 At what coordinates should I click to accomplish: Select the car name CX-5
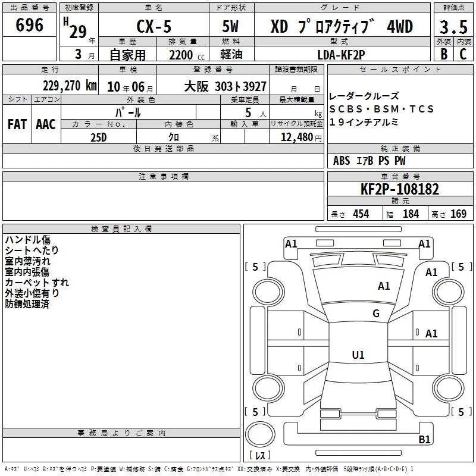[154, 26]
